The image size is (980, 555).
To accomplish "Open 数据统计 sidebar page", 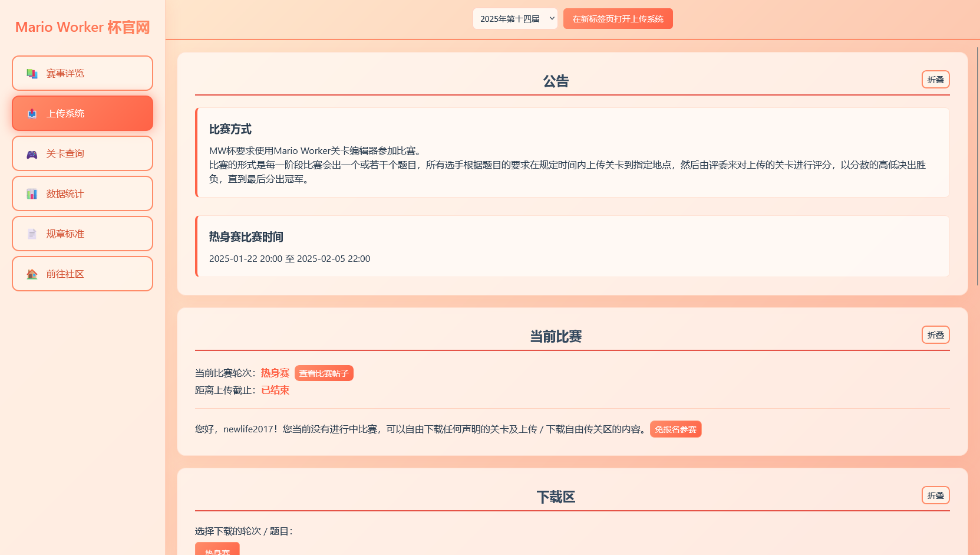I will (x=83, y=193).
